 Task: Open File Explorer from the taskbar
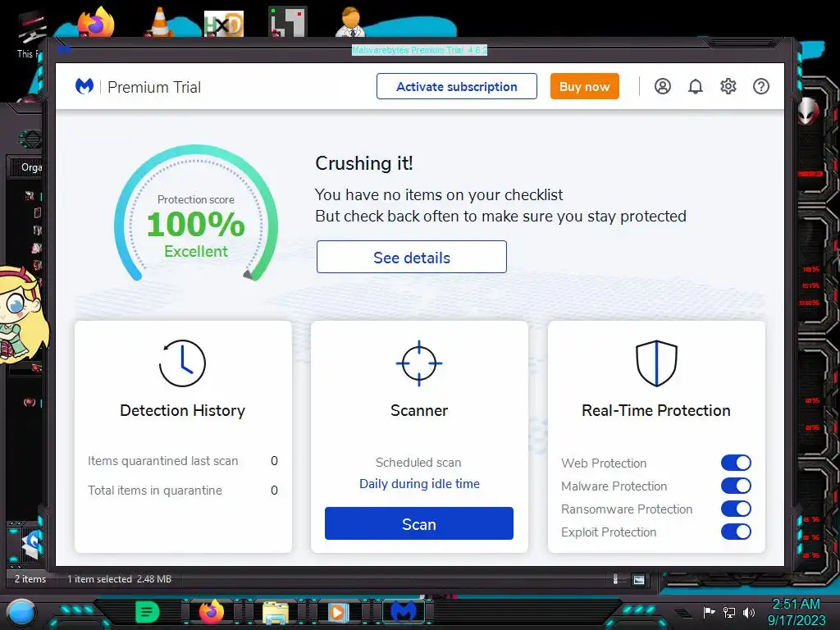tap(276, 612)
